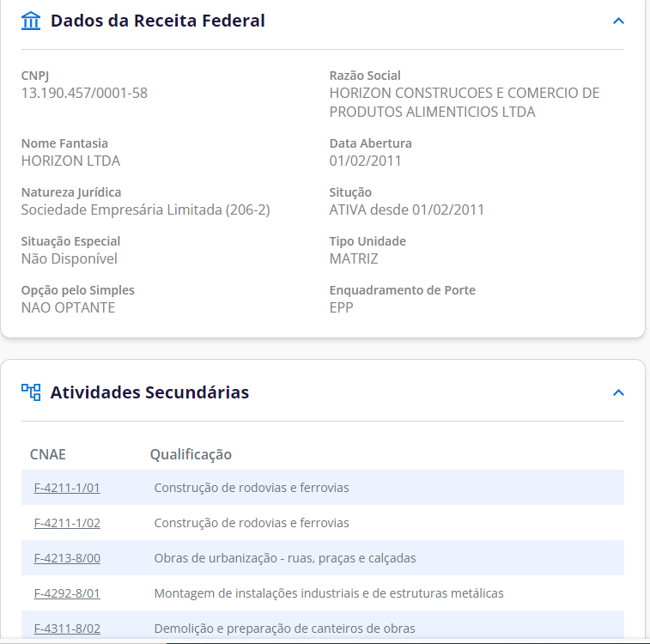Click the Receita Federal building icon
The height and width of the screenshot is (644, 650).
[x=31, y=21]
